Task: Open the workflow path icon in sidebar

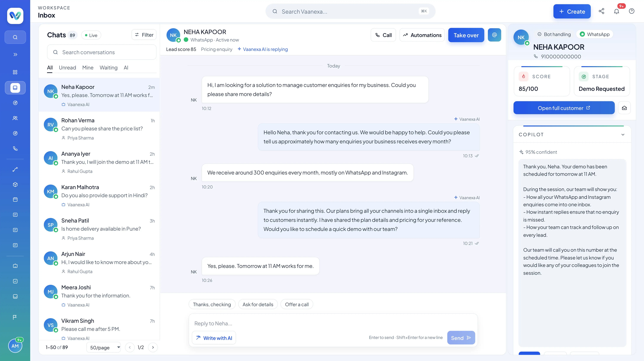Action: pos(15,170)
